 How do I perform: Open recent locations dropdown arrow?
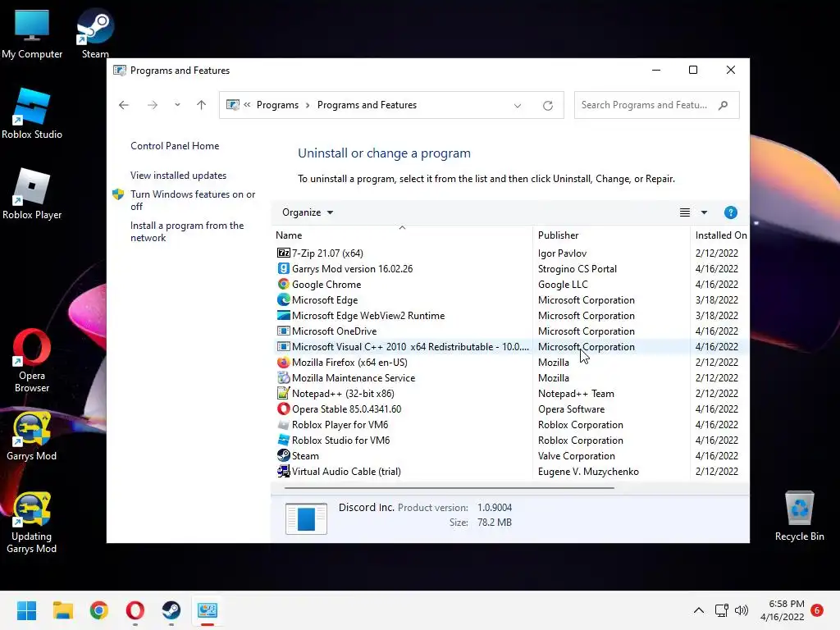[x=177, y=105]
